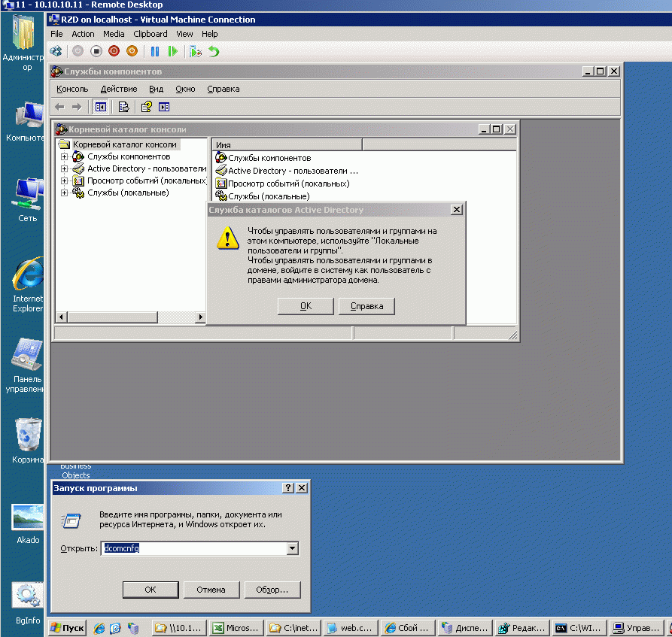The height and width of the screenshot is (637, 672).
Task: Click the Имя column header
Action: coord(287,145)
